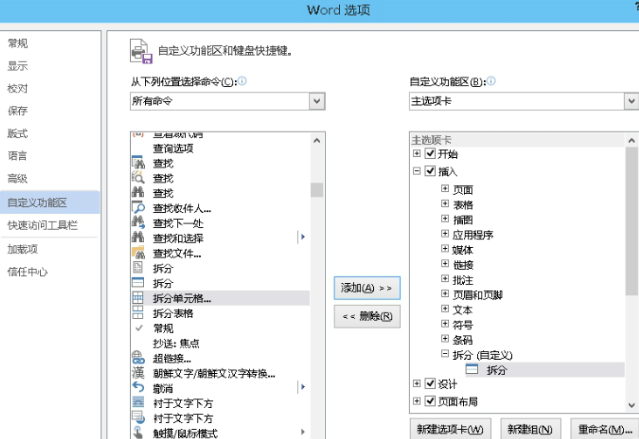Select the 拆分单元格 command icon
This screenshot has width=639, height=439.
(139, 298)
